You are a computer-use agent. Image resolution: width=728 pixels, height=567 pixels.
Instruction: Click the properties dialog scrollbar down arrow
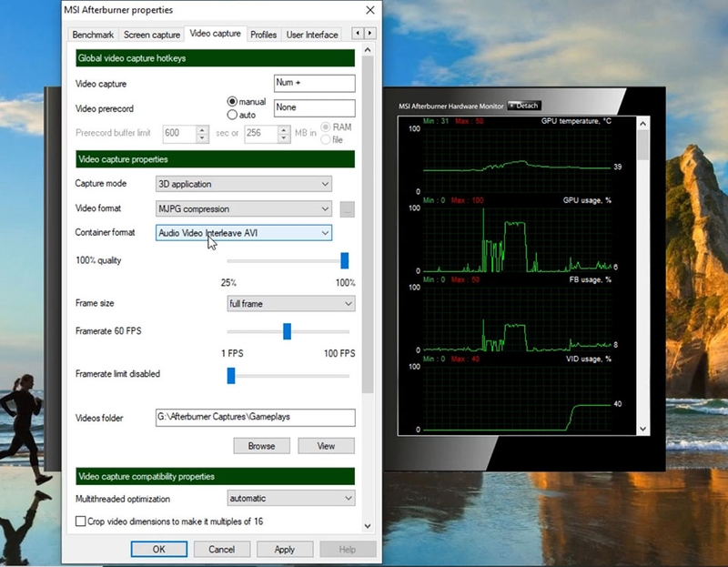pos(368,526)
